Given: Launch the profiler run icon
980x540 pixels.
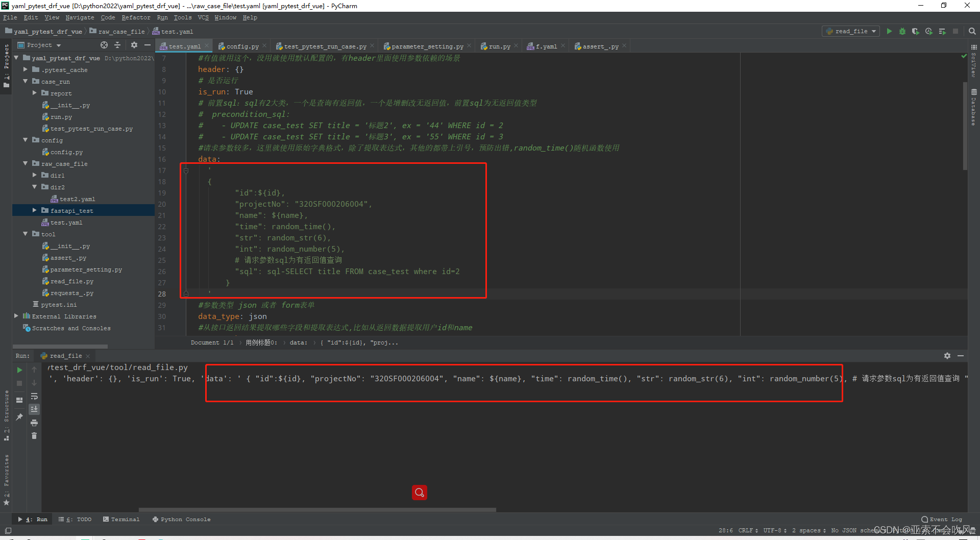Looking at the screenshot, I should 929,32.
